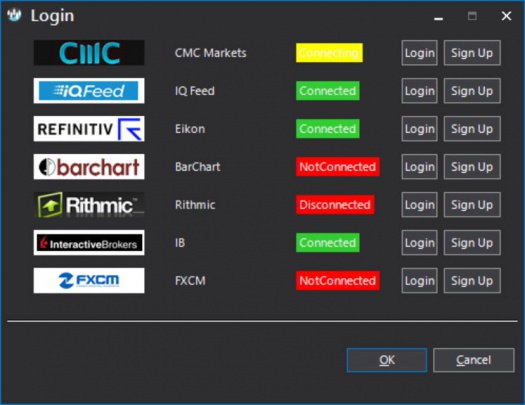Close the Login dialog
The width and height of the screenshot is (525, 405).
click(x=506, y=16)
